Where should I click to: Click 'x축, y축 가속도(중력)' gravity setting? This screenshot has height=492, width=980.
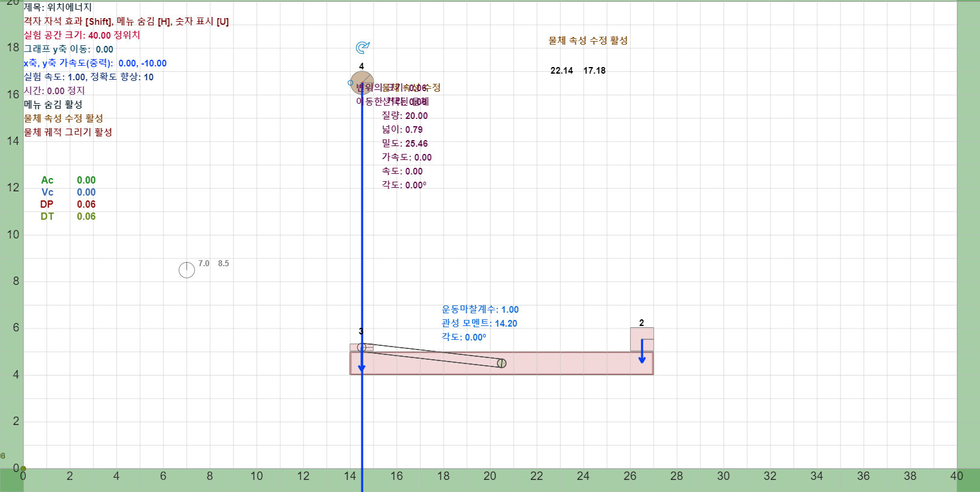[95, 63]
